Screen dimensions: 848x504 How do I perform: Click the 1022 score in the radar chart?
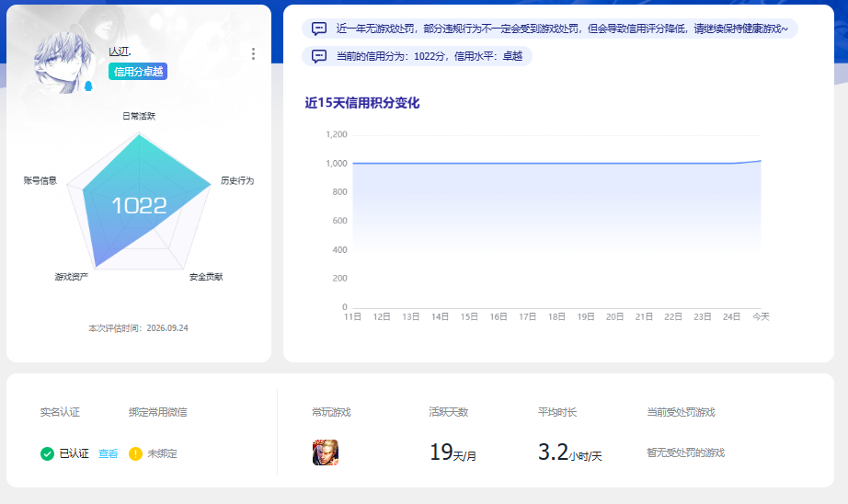tap(139, 205)
